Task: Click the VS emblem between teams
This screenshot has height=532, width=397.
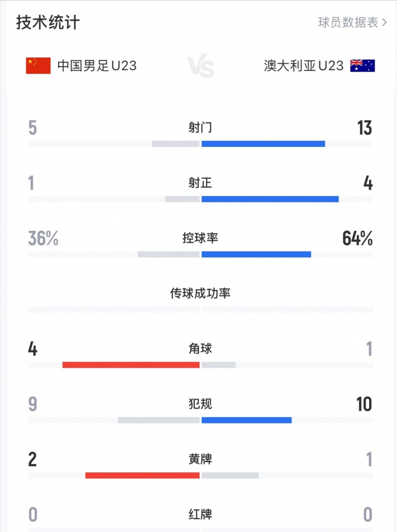Action: click(200, 67)
